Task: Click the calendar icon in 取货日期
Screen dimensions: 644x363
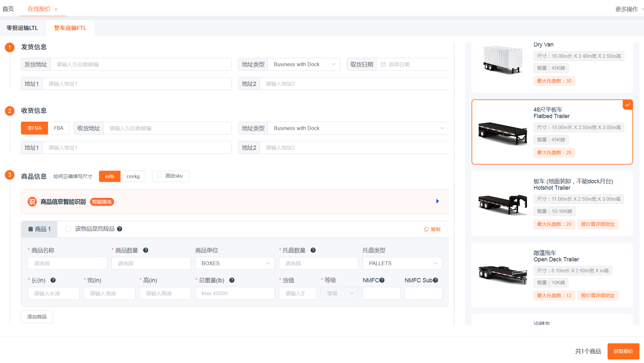Action: [383, 65]
